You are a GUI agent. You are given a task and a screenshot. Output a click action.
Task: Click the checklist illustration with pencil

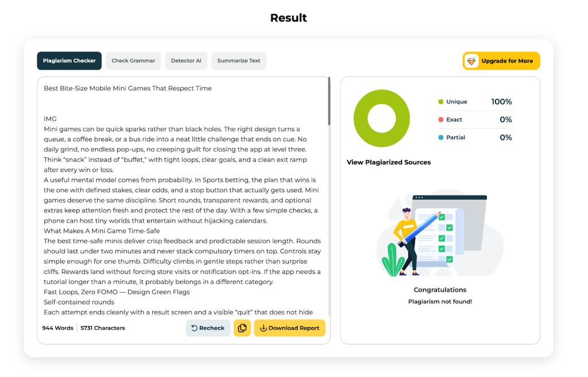pos(440,235)
